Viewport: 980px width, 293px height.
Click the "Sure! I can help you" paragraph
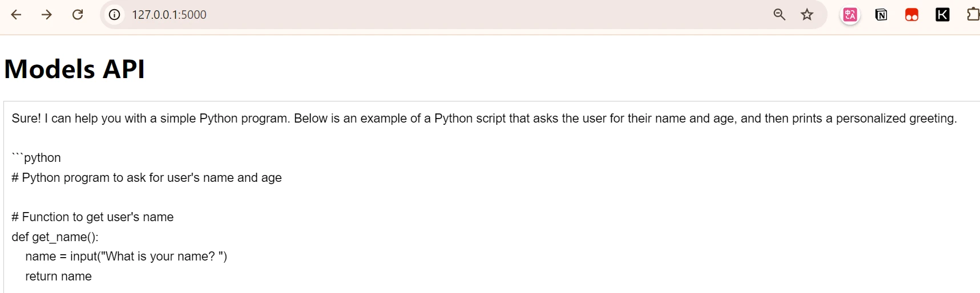click(x=484, y=119)
